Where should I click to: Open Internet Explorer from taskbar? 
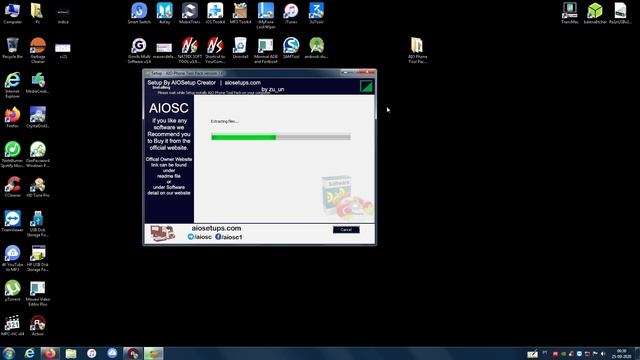click(x=29, y=353)
